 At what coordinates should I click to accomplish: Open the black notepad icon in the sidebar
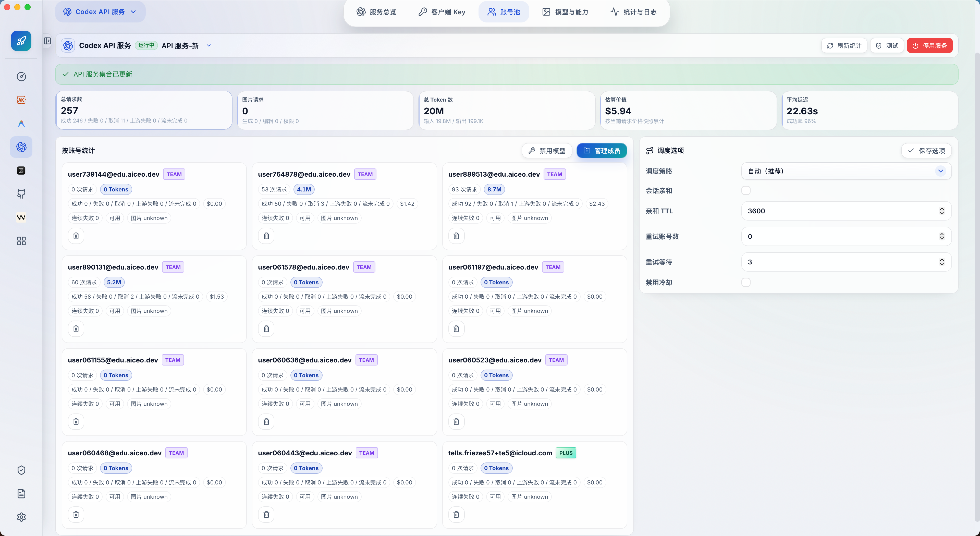(x=21, y=170)
